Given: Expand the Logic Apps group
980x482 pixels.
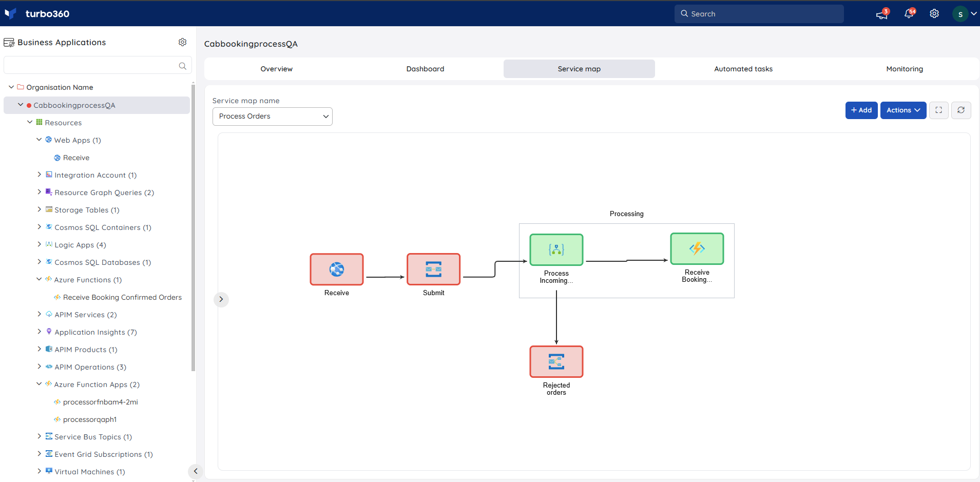Looking at the screenshot, I should click(39, 244).
